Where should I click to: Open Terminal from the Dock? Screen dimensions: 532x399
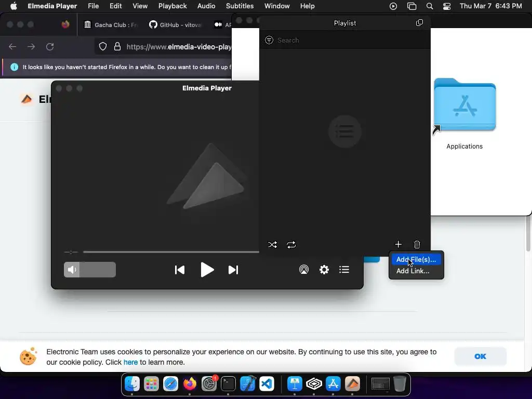tap(228, 384)
